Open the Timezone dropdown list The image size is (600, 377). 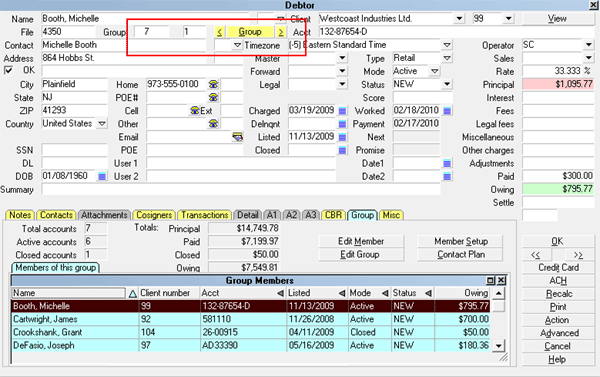[447, 45]
